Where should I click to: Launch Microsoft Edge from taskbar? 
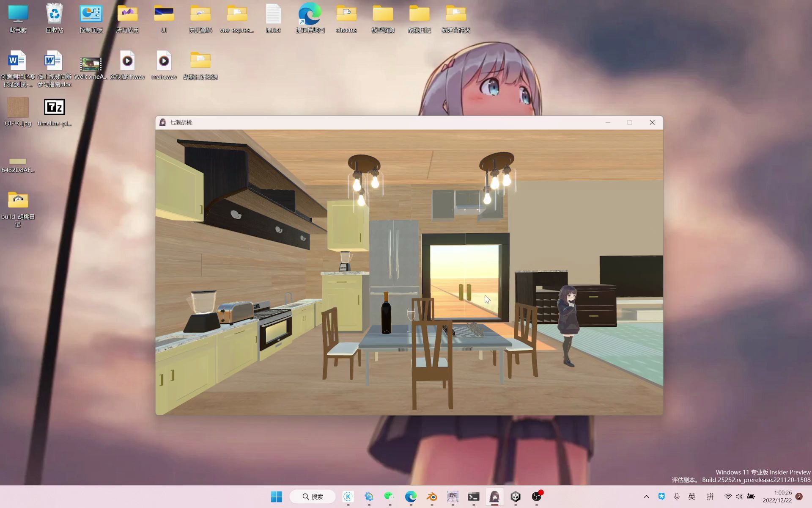411,497
